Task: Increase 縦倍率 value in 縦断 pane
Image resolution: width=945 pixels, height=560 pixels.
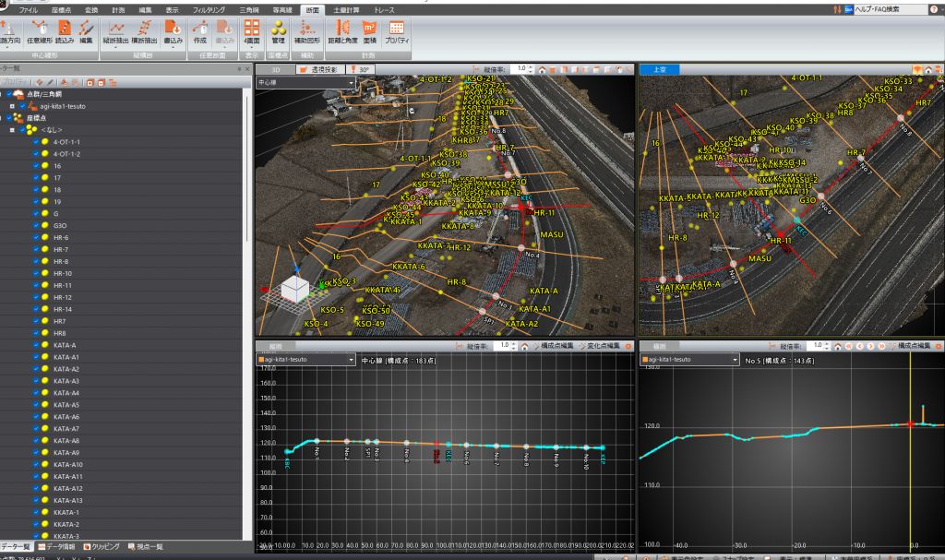Action: pyautogui.click(x=513, y=344)
